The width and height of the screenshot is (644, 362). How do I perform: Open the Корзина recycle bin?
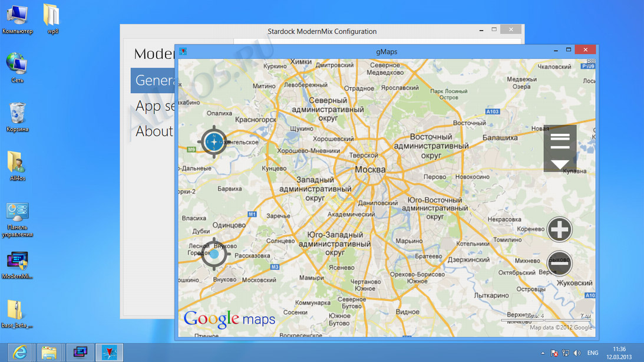(x=17, y=117)
